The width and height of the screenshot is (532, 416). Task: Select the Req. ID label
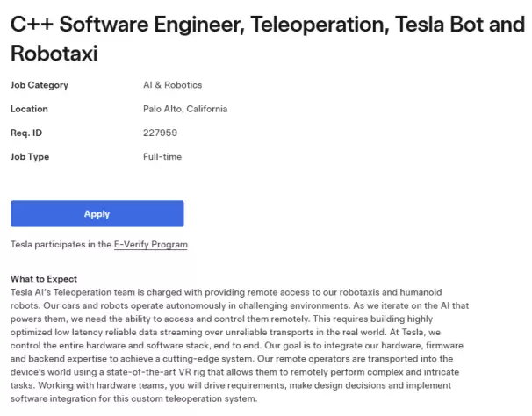pos(26,133)
